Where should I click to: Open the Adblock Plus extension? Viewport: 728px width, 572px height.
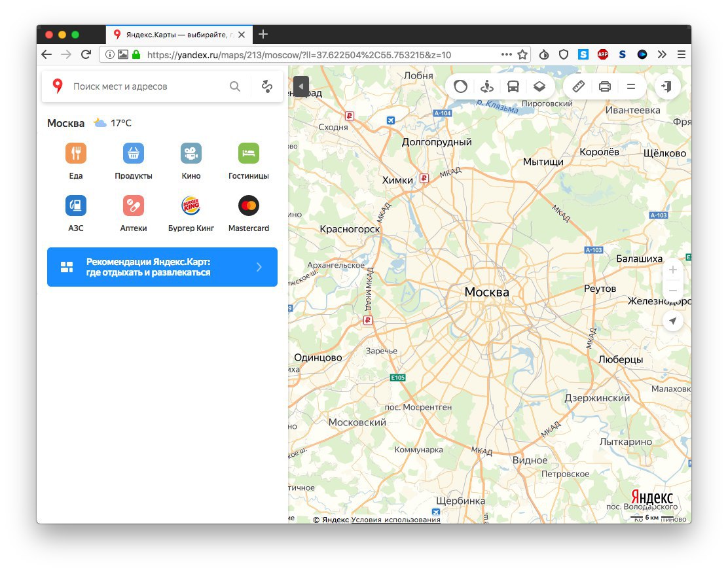[x=603, y=54]
